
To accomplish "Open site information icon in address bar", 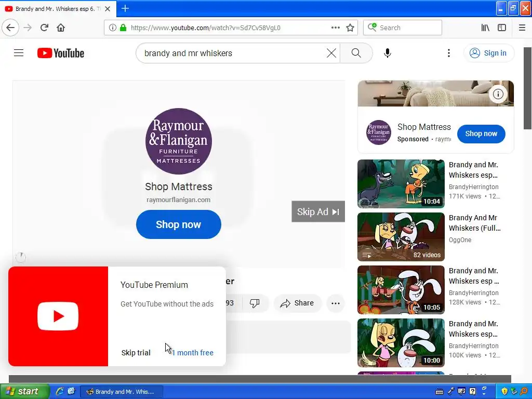I will (x=112, y=28).
